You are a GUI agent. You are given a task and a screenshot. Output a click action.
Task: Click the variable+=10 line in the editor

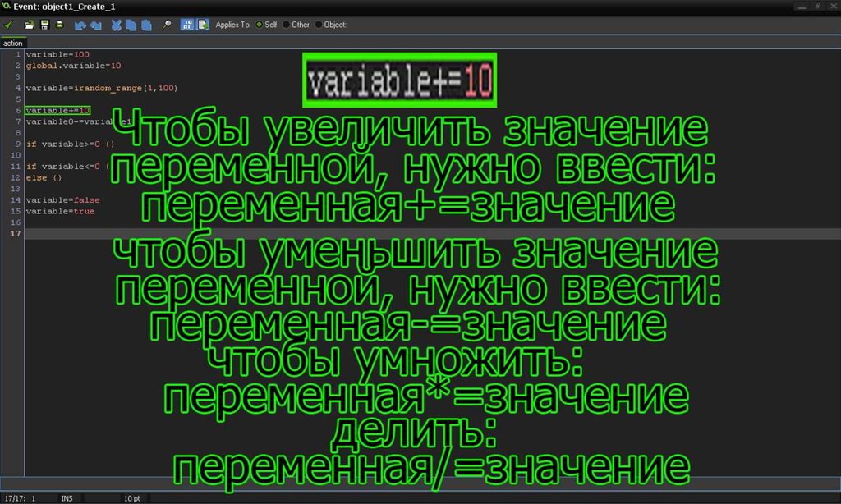coord(57,111)
